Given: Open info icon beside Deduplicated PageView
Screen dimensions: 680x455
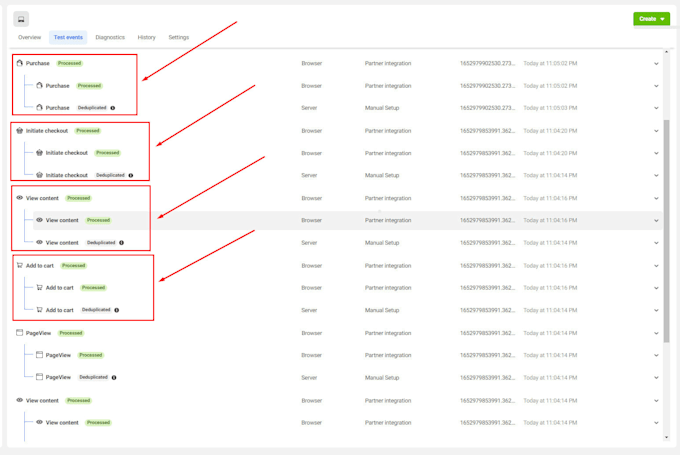Looking at the screenshot, I should click(114, 377).
